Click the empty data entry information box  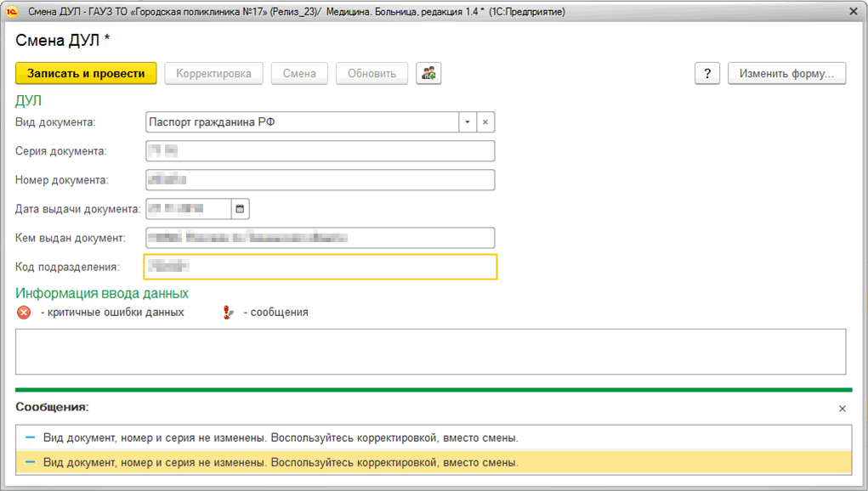click(x=430, y=352)
